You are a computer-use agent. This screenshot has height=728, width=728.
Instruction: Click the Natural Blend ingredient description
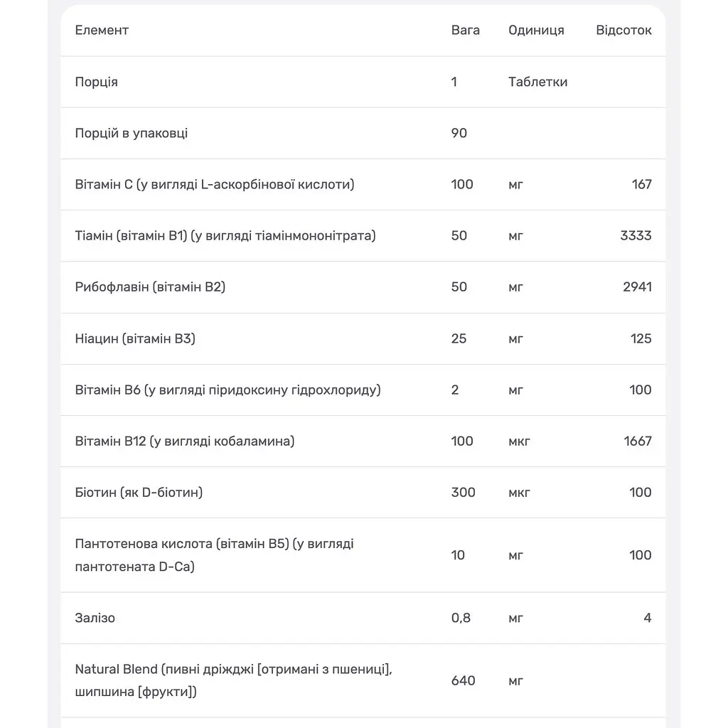click(x=233, y=680)
